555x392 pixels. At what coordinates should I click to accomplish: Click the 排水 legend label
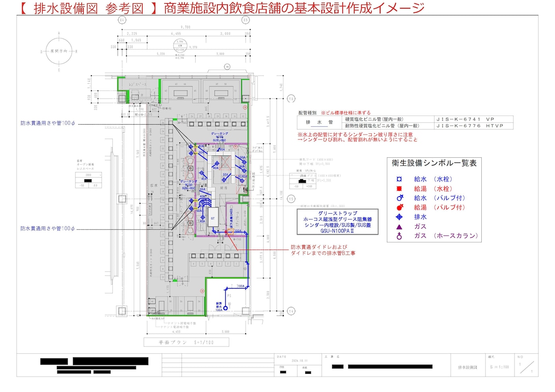coord(420,217)
